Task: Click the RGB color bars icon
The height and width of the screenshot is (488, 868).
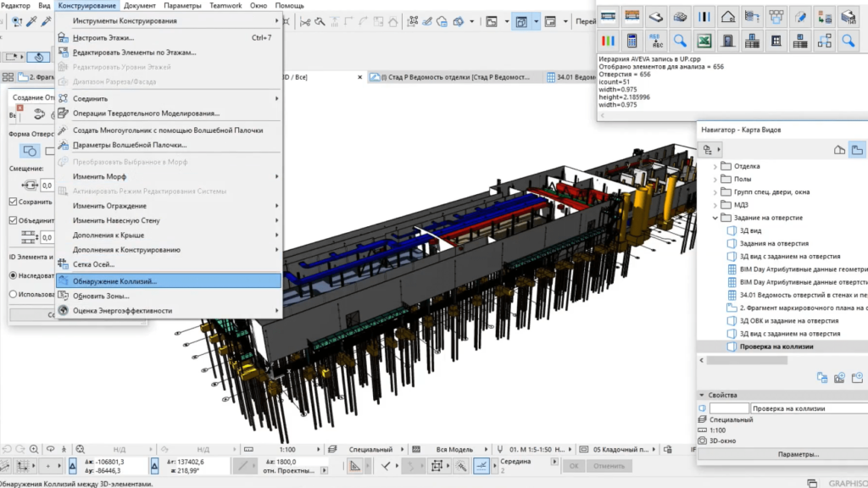Action: pyautogui.click(x=607, y=40)
